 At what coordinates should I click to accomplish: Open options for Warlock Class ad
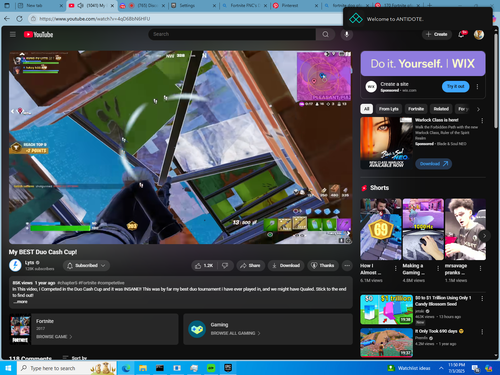click(482, 120)
